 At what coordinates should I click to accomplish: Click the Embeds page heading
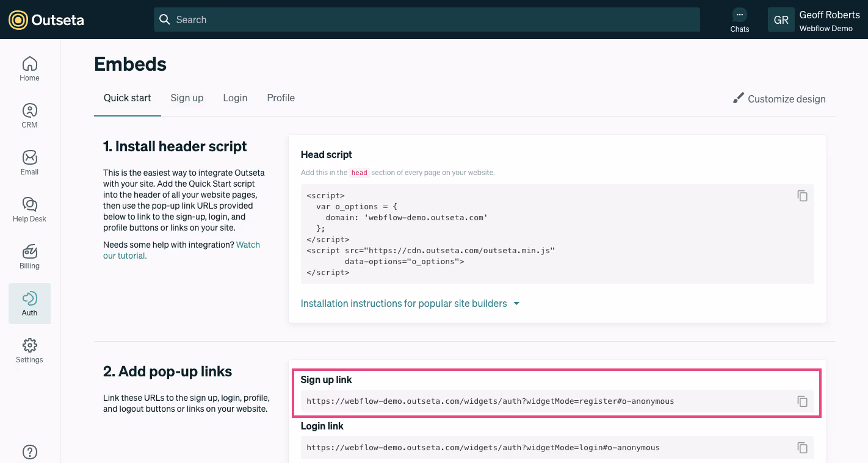(x=130, y=64)
